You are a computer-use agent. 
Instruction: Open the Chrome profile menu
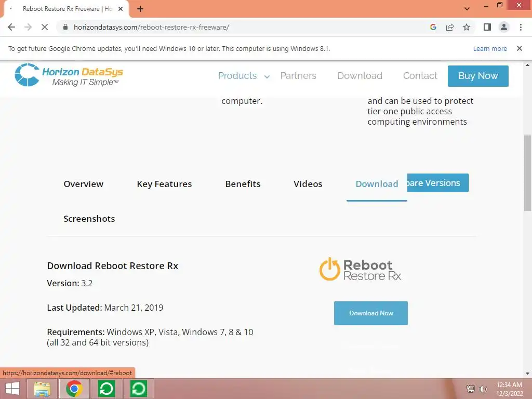pyautogui.click(x=504, y=27)
